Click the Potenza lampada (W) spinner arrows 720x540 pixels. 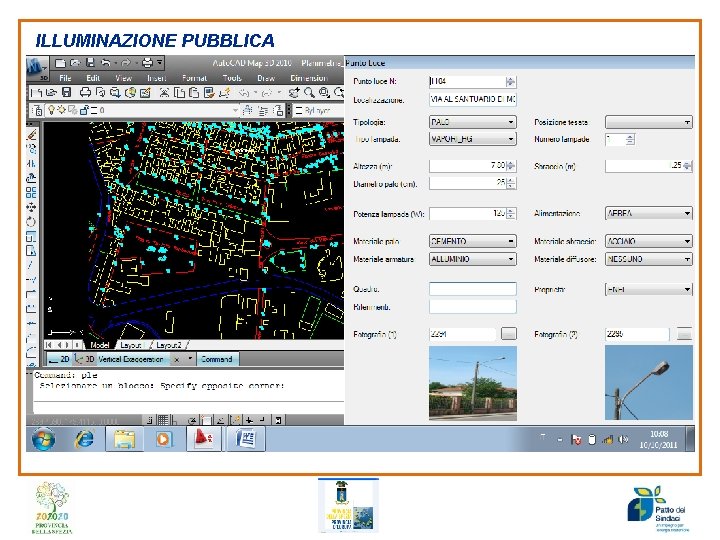tap(511, 214)
